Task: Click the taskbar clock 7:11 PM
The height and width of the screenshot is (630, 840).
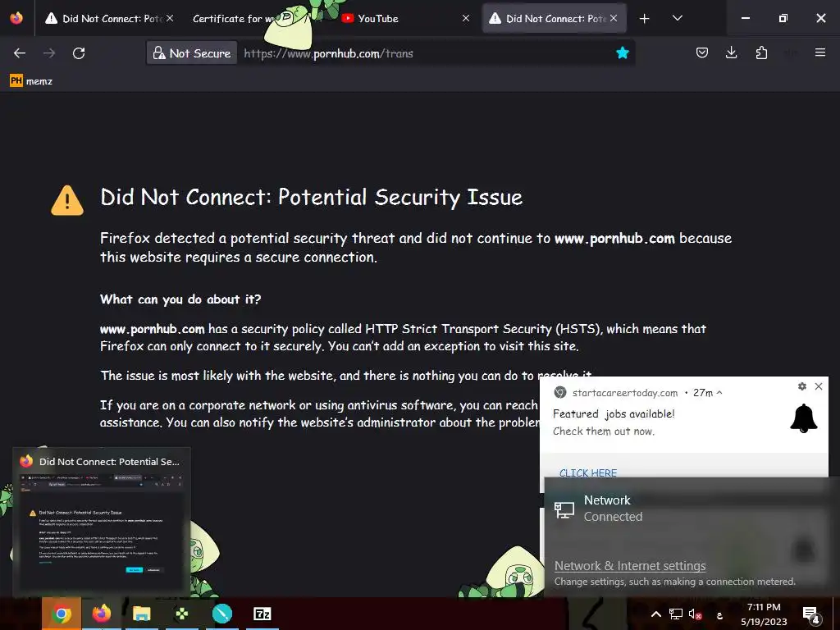Action: coord(764,614)
